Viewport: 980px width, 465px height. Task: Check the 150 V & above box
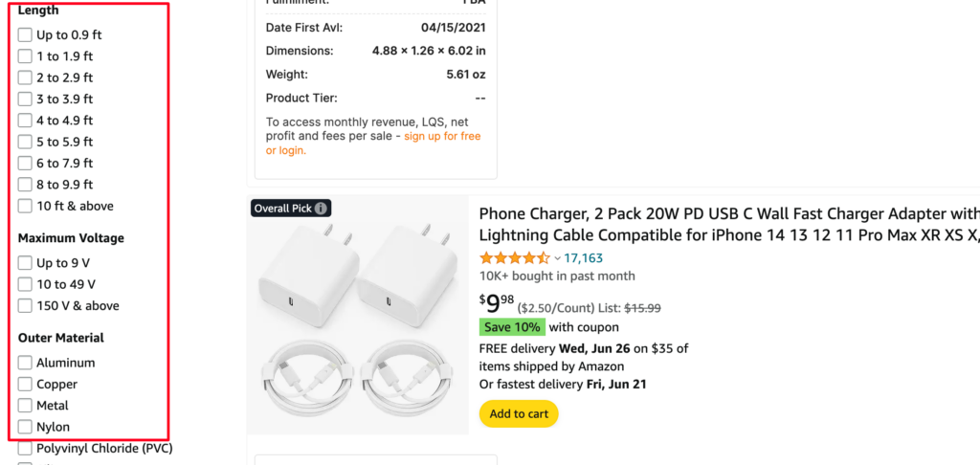25,306
